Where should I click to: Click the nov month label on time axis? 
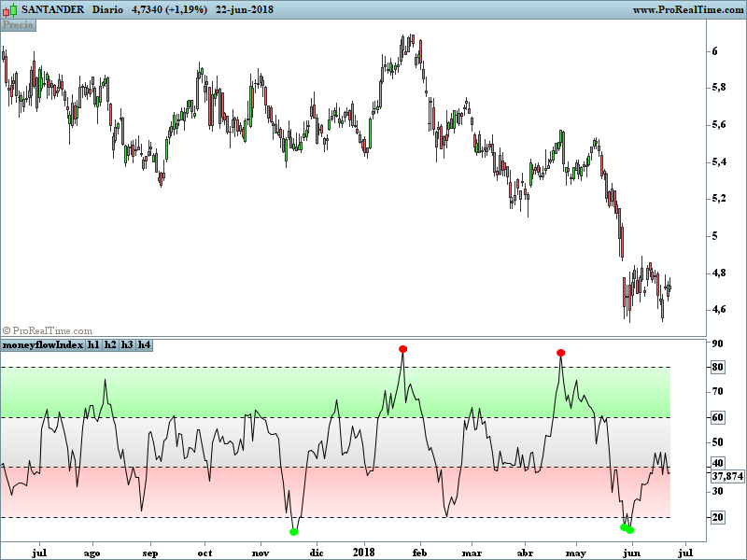click(261, 553)
